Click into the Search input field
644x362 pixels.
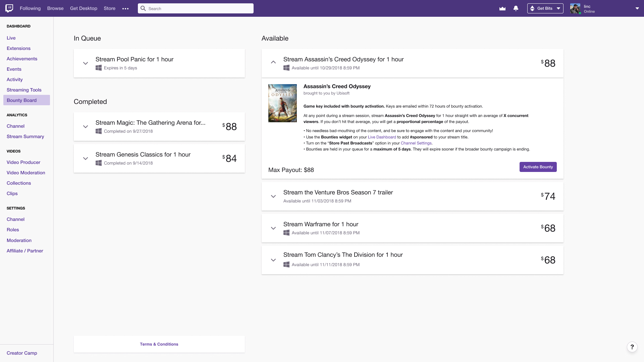click(196, 8)
